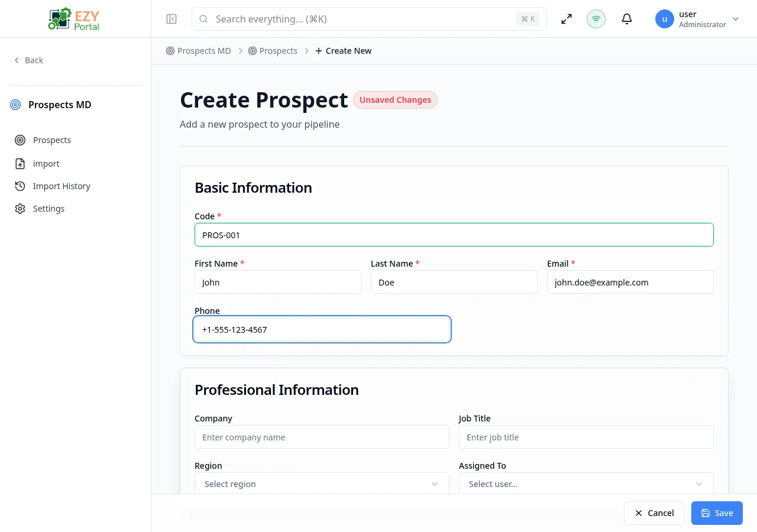The width and height of the screenshot is (757, 532).
Task: Select the Prospects target icon in sidebar
Action: point(20,140)
